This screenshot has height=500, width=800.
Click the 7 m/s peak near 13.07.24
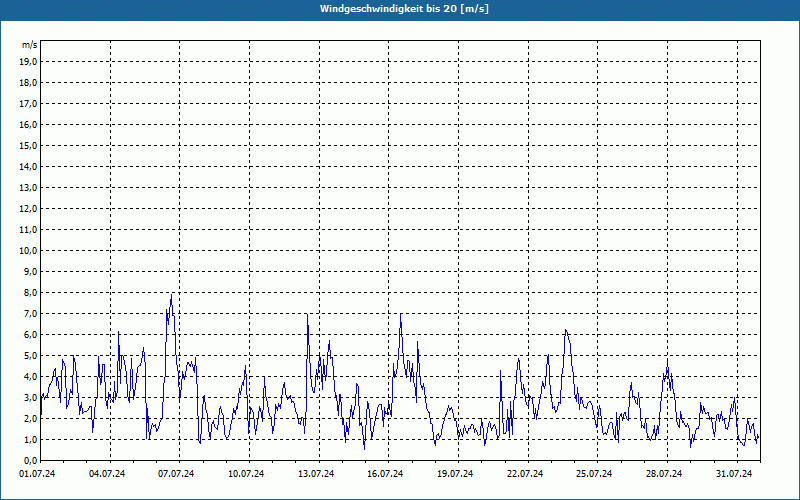click(307, 315)
